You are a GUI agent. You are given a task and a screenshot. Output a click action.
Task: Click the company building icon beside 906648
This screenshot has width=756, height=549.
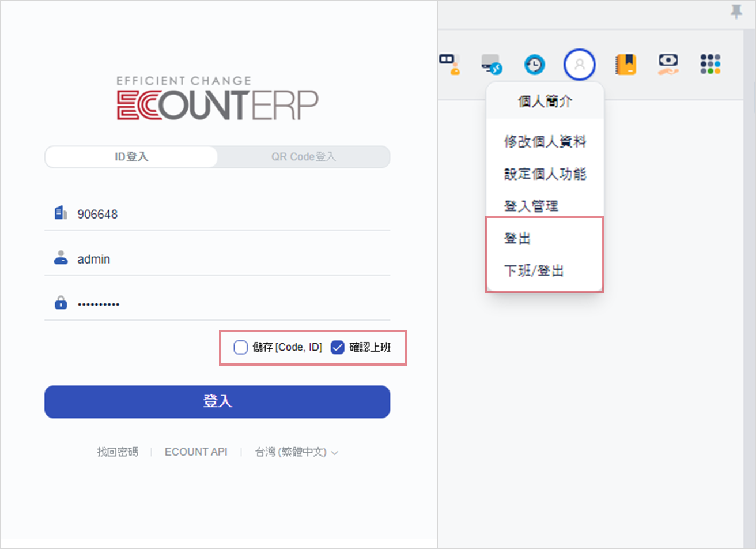tap(60, 212)
